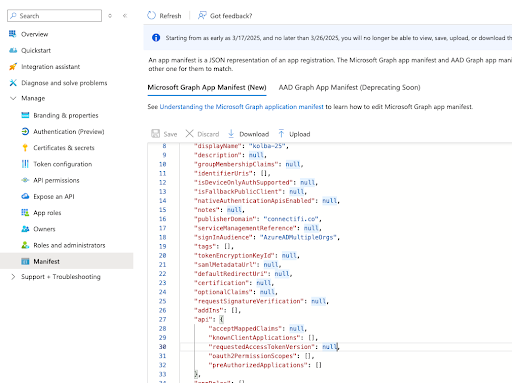Click inside the sidebar Search field
Screen dimensions: 512x383
click(x=54, y=15)
